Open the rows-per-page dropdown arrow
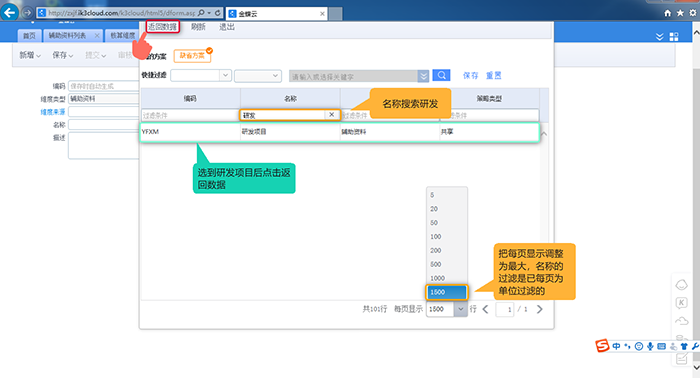This screenshot has height=378, width=700. 460,309
